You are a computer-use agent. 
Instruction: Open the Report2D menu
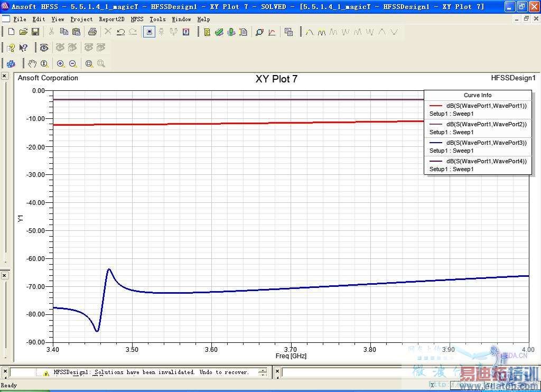pos(111,19)
